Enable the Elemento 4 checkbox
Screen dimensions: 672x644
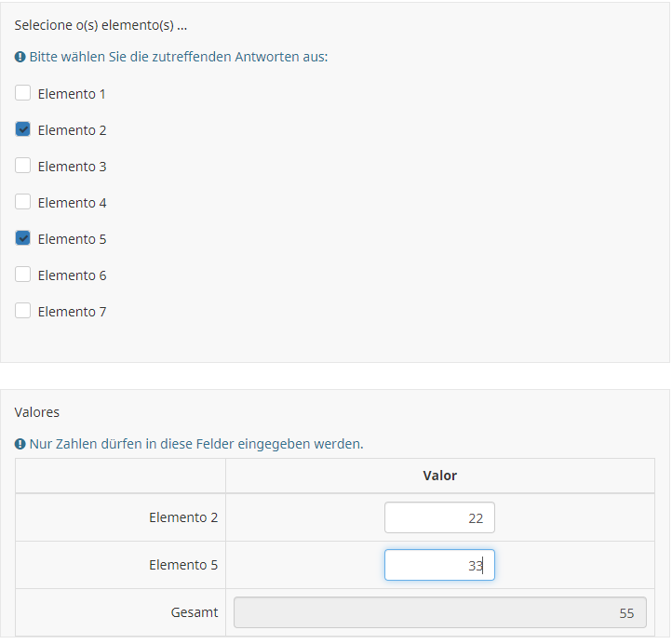click(23, 202)
